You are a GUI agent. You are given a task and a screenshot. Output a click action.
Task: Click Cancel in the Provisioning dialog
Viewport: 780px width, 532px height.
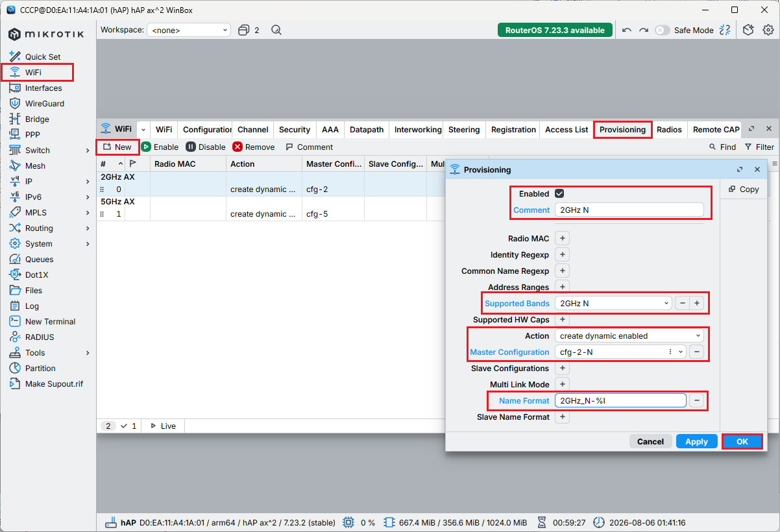(x=650, y=441)
